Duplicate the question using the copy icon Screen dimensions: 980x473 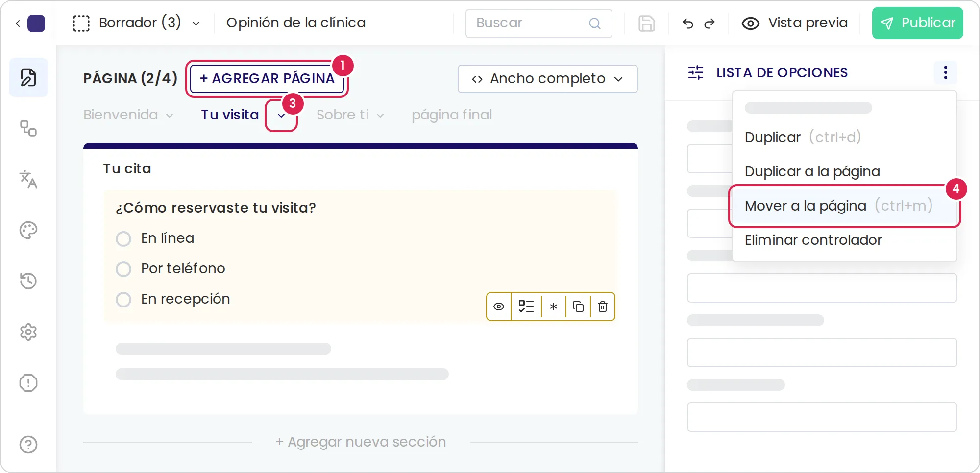[x=578, y=307]
